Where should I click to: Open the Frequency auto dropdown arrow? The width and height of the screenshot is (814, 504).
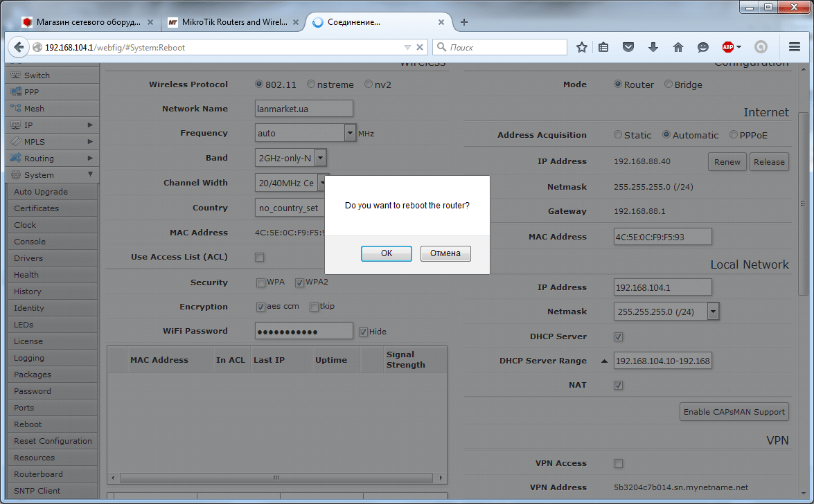pyautogui.click(x=350, y=133)
